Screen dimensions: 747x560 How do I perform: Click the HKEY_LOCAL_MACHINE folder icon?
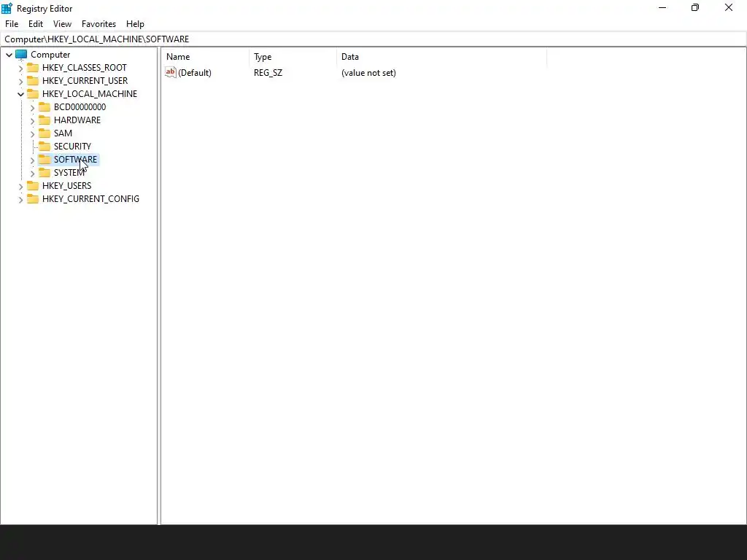click(33, 94)
